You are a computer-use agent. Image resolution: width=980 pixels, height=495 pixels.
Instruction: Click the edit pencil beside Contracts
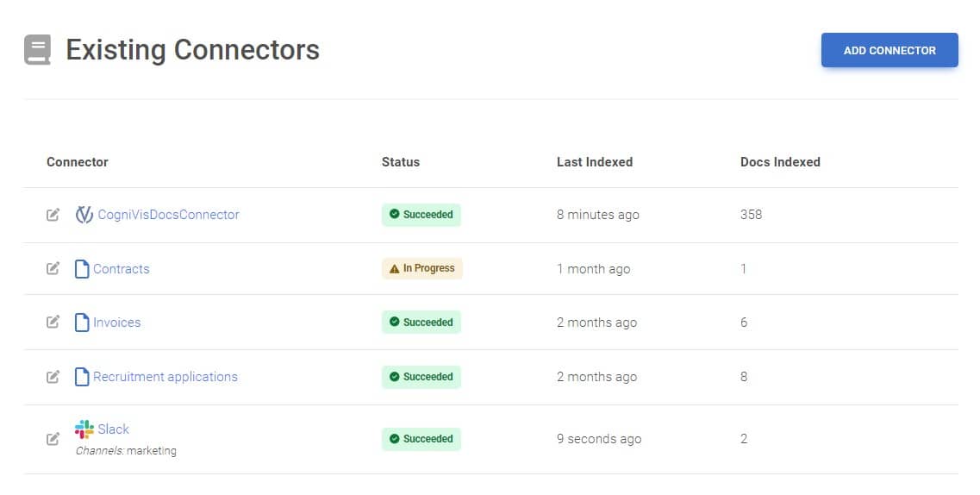tap(53, 269)
